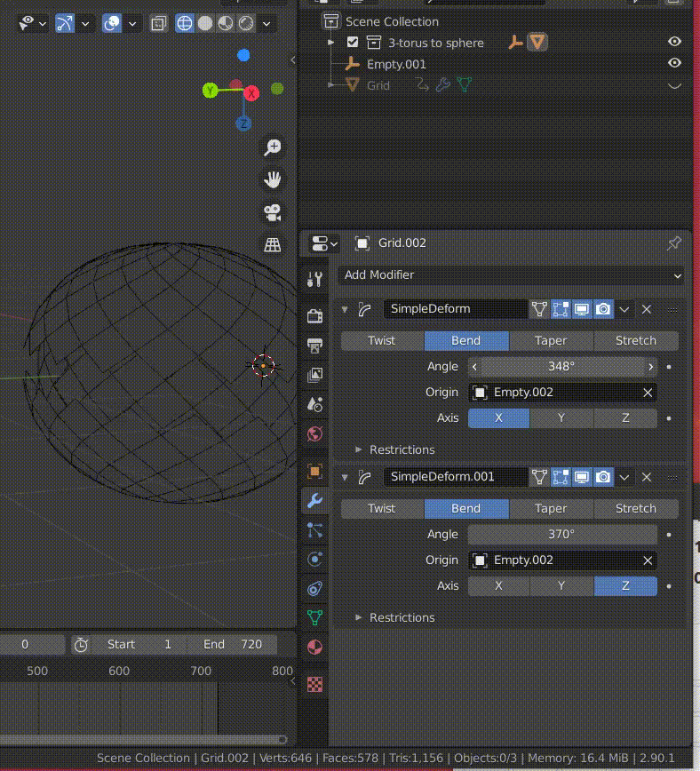Image resolution: width=700 pixels, height=771 pixels.
Task: Toggle perspective/orthographic grid icon
Action: pyautogui.click(x=273, y=244)
